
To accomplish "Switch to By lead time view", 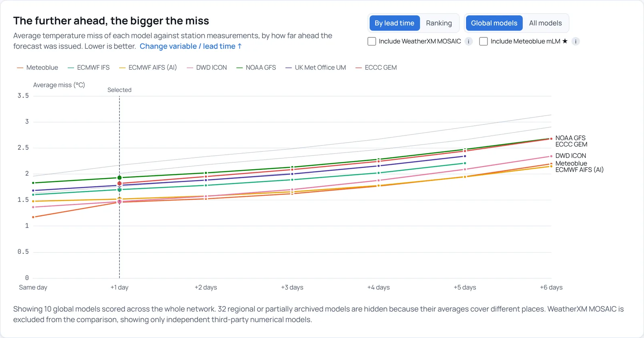I will pos(394,23).
